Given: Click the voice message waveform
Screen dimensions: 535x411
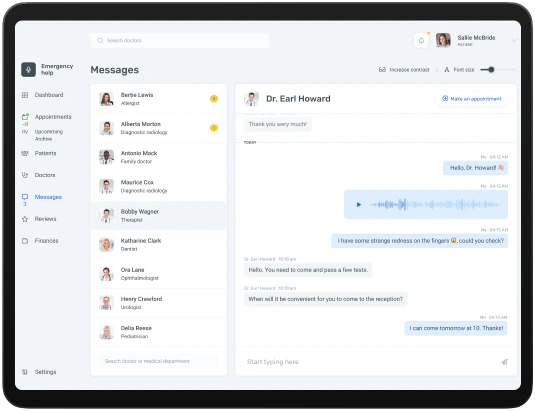Looking at the screenshot, I should coord(436,205).
